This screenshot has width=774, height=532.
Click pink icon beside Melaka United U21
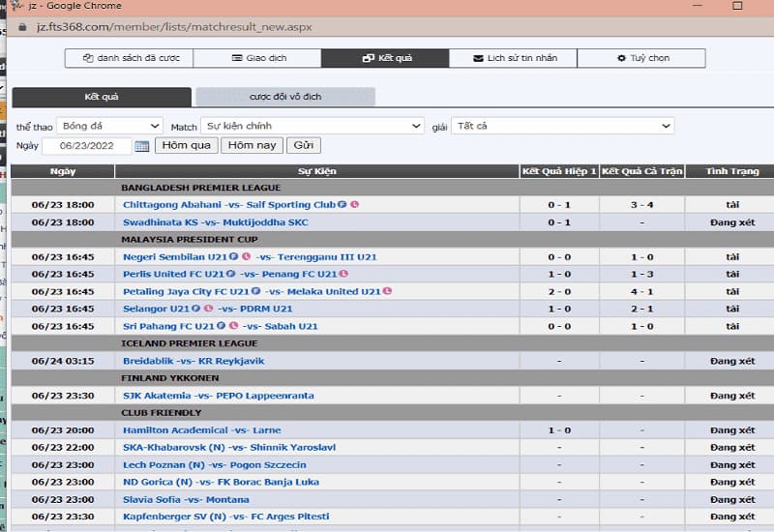[388, 291]
